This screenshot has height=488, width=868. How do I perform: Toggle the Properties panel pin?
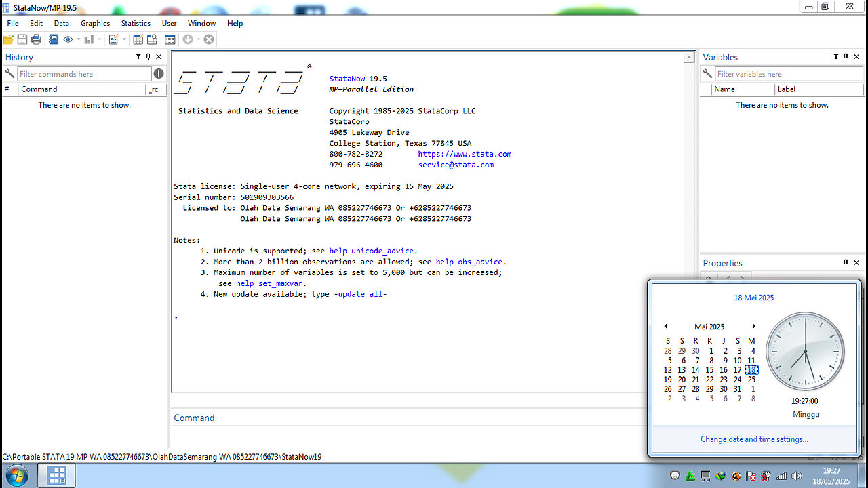pos(846,263)
